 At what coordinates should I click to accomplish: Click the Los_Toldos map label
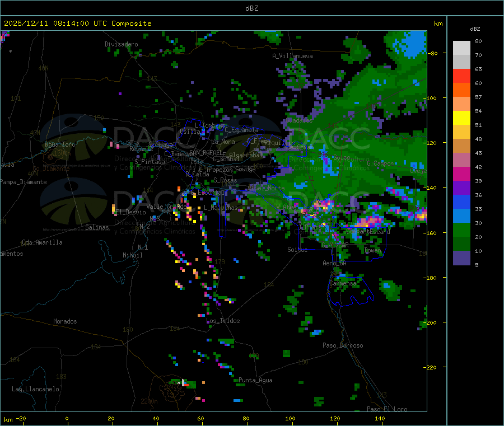(x=223, y=321)
